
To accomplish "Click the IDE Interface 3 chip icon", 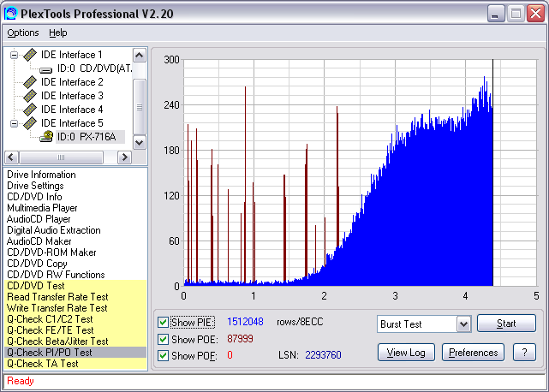I will pos(30,96).
